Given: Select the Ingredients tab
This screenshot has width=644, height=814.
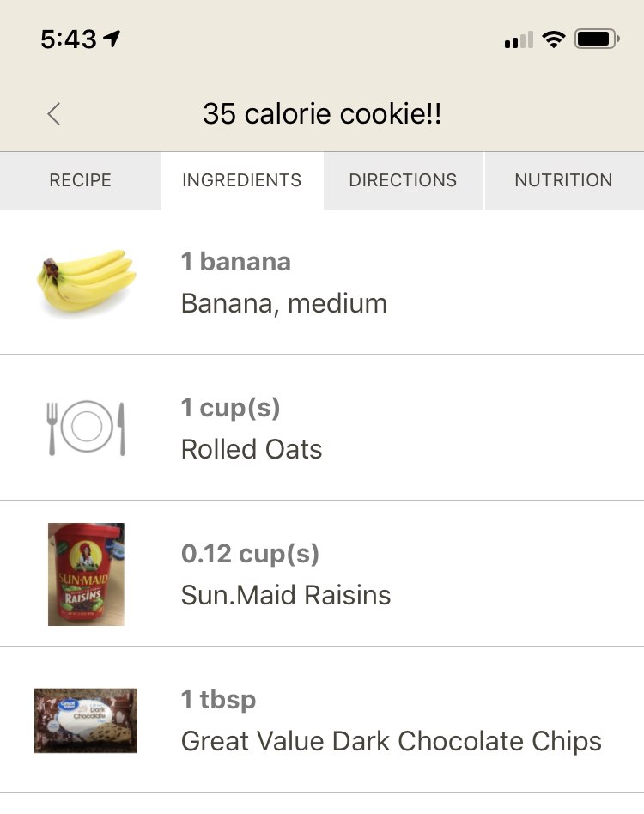Looking at the screenshot, I should [x=241, y=180].
